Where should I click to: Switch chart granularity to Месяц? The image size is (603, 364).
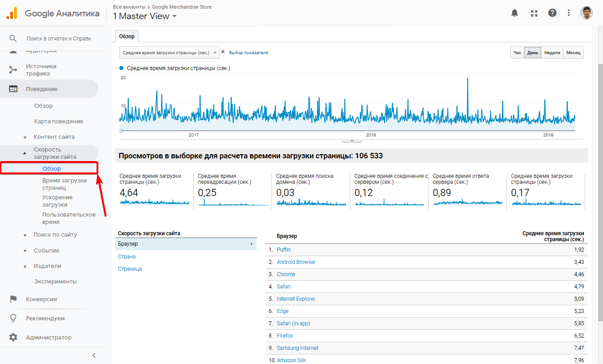[x=573, y=53]
